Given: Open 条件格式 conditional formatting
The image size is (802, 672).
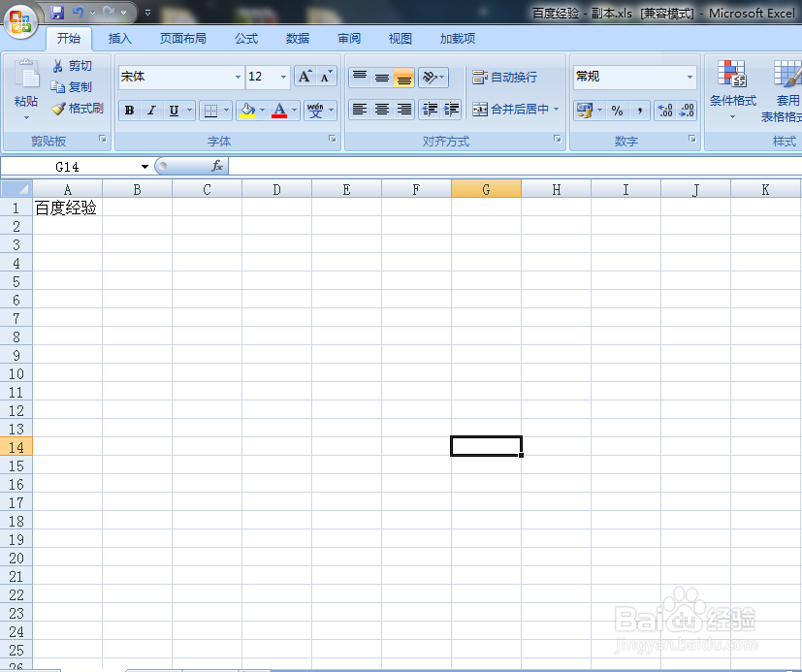Looking at the screenshot, I should 732,90.
